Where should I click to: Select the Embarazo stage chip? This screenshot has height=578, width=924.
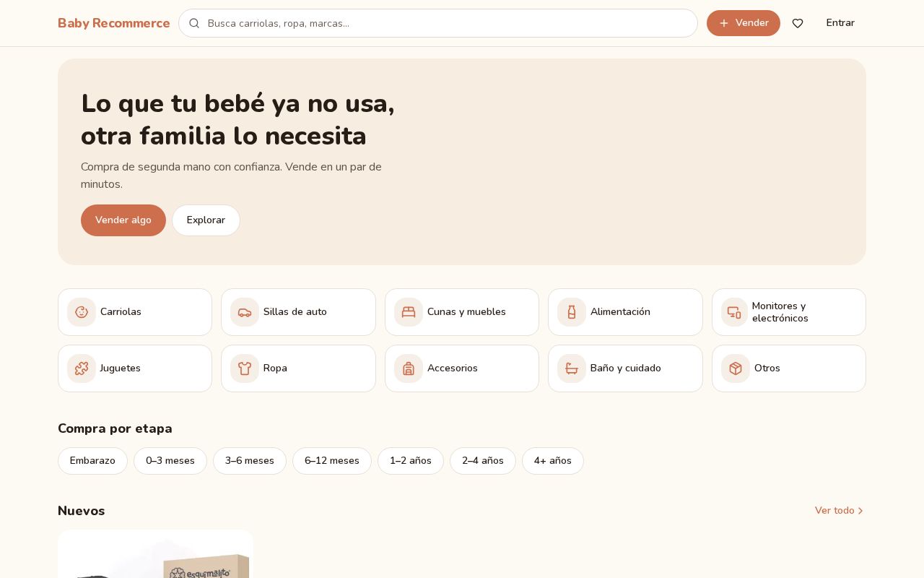pyautogui.click(x=92, y=461)
